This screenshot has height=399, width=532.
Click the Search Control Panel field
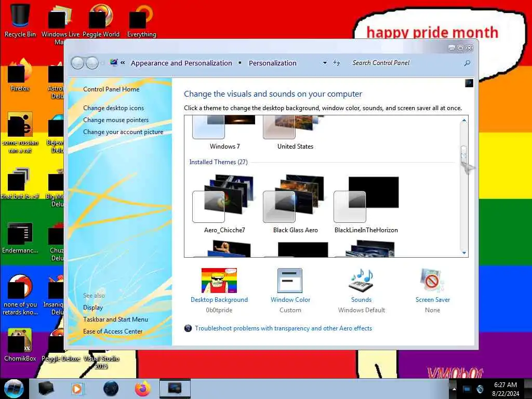point(407,63)
